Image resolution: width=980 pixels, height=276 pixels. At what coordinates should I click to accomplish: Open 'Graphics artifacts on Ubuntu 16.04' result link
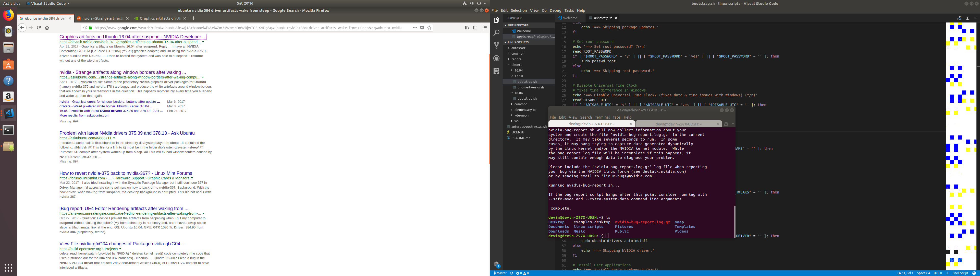132,37
